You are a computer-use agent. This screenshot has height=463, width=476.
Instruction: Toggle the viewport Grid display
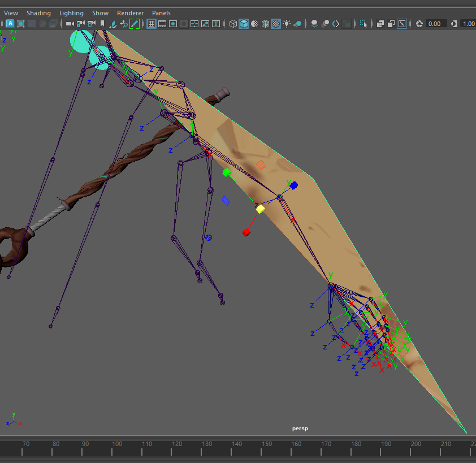pyautogui.click(x=152, y=24)
